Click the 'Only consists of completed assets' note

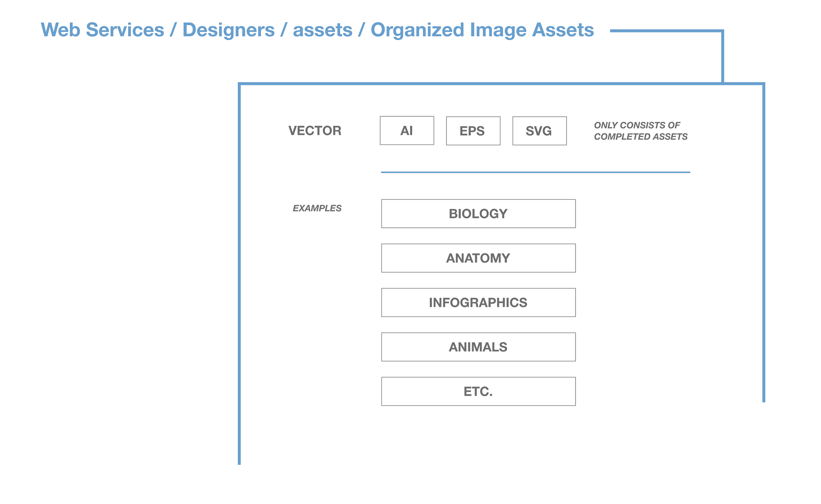tap(641, 131)
